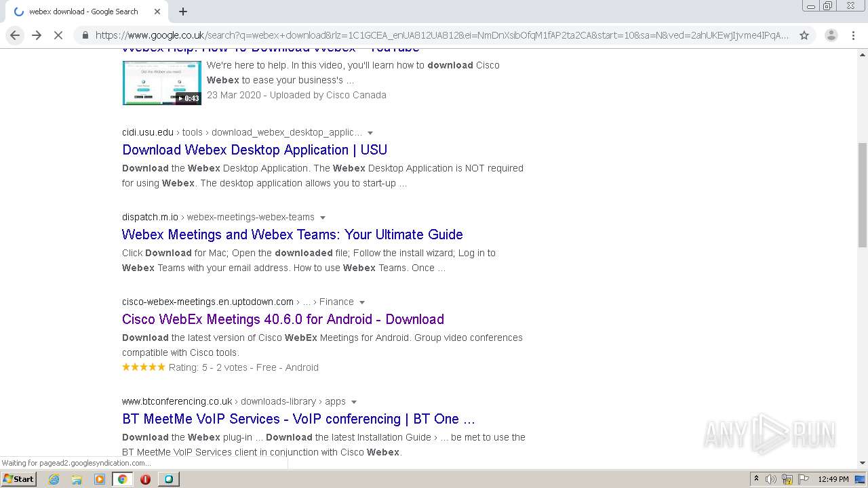Show hidden system tray icons
The image size is (868, 488).
756,479
